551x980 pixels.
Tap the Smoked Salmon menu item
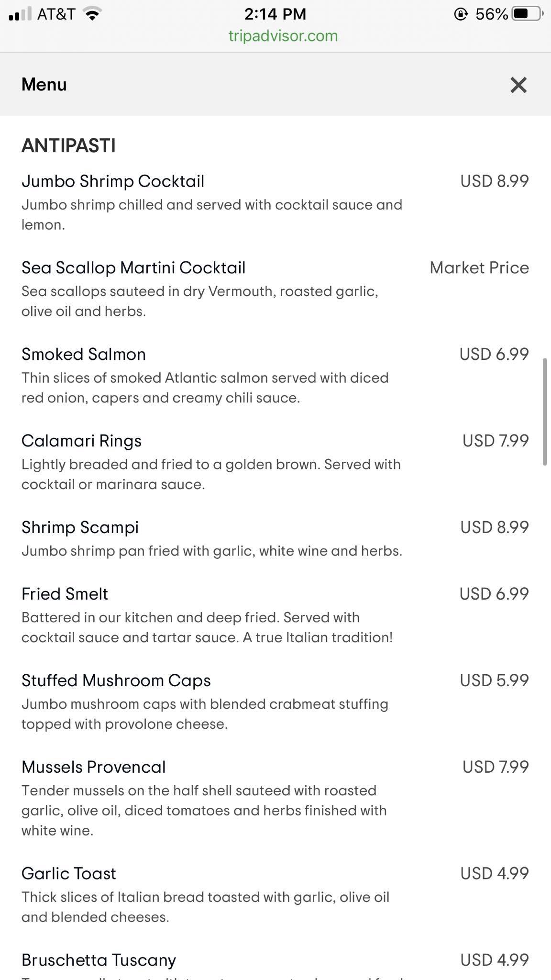(x=84, y=355)
